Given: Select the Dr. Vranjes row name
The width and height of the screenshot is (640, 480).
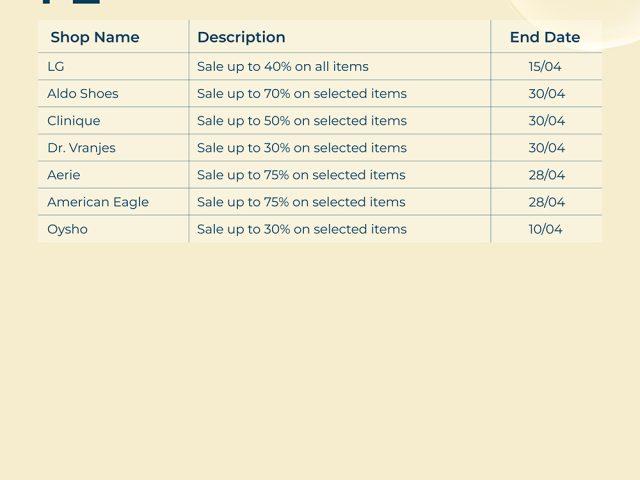Looking at the screenshot, I should (81, 148).
